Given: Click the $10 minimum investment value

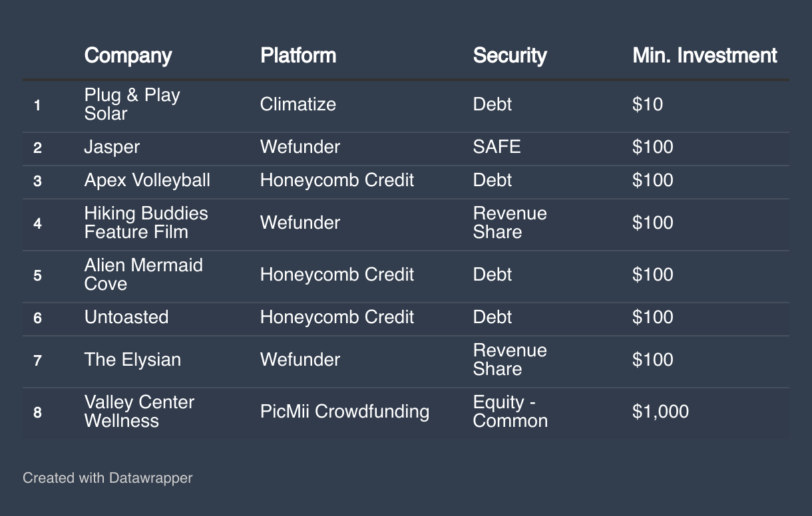Looking at the screenshot, I should (648, 104).
